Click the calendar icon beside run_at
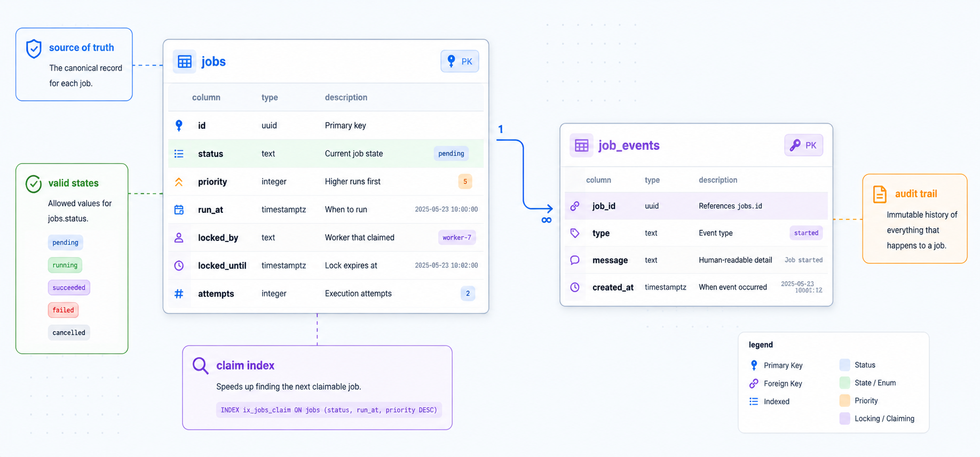This screenshot has width=980, height=457. pos(179,210)
